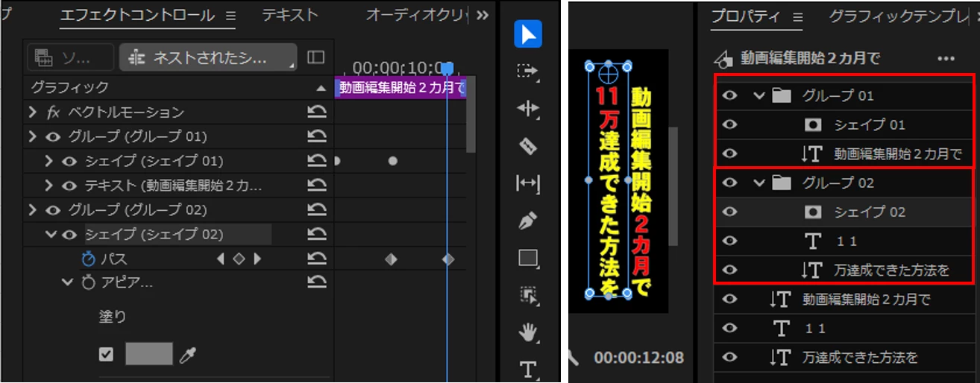Select the シェイプ 01 row keyframe dot
The width and height of the screenshot is (980, 383).
(x=393, y=161)
